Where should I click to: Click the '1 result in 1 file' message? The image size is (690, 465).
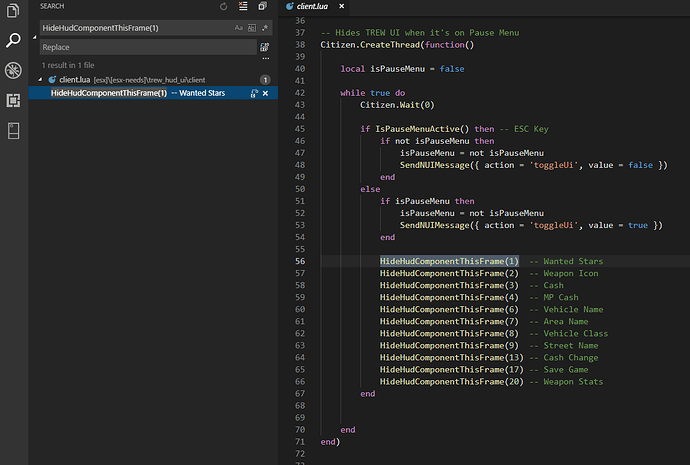click(68, 65)
